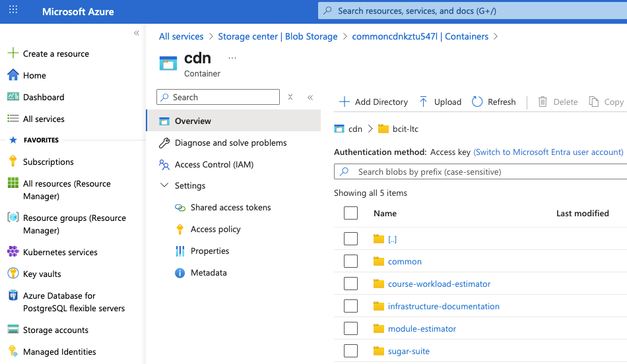This screenshot has width=627, height=364.
Task: Click the Delete trash button
Action: 558,102
